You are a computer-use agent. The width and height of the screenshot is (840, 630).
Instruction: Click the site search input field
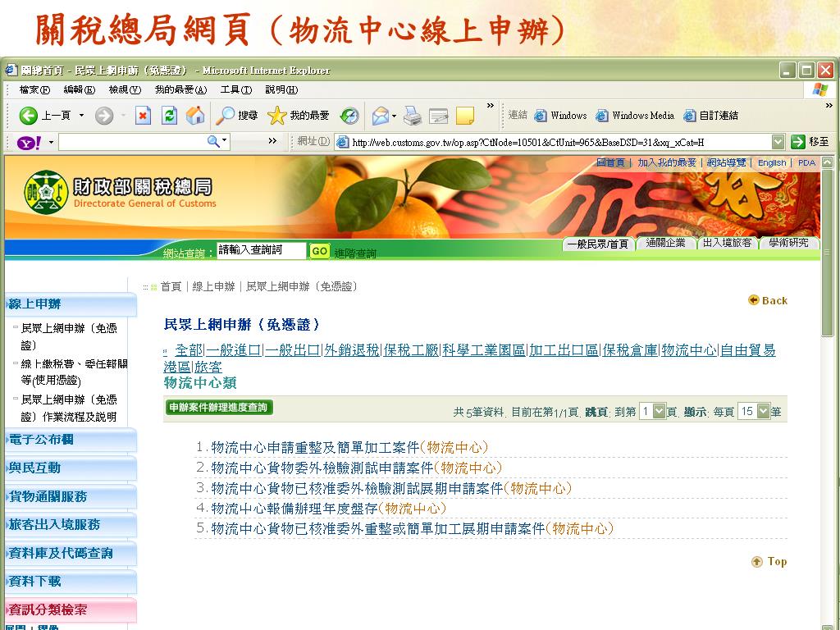(x=261, y=250)
